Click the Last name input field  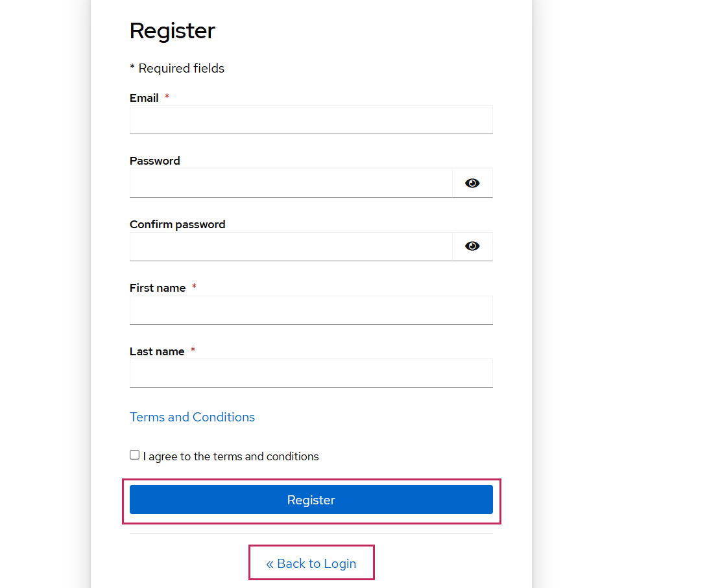point(311,373)
